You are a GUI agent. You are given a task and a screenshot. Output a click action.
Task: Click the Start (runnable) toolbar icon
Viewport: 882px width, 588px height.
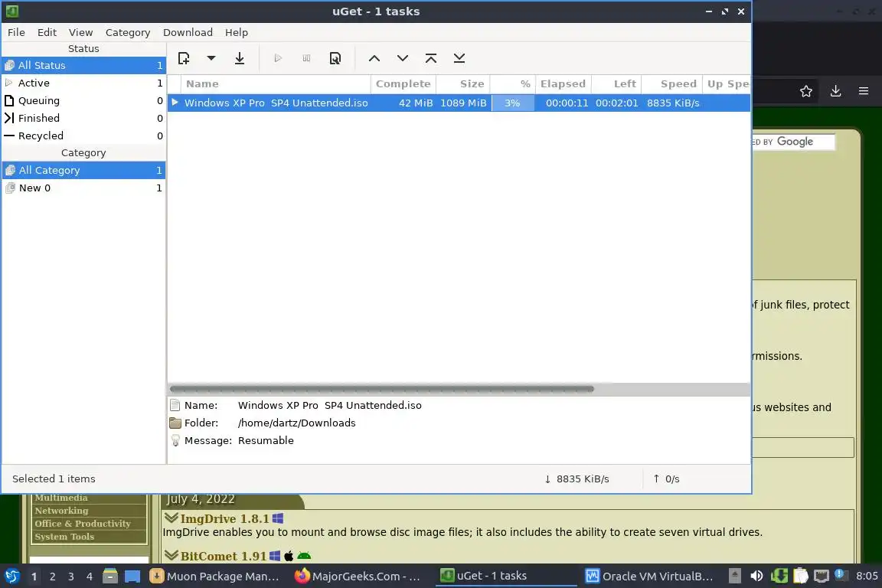click(278, 58)
